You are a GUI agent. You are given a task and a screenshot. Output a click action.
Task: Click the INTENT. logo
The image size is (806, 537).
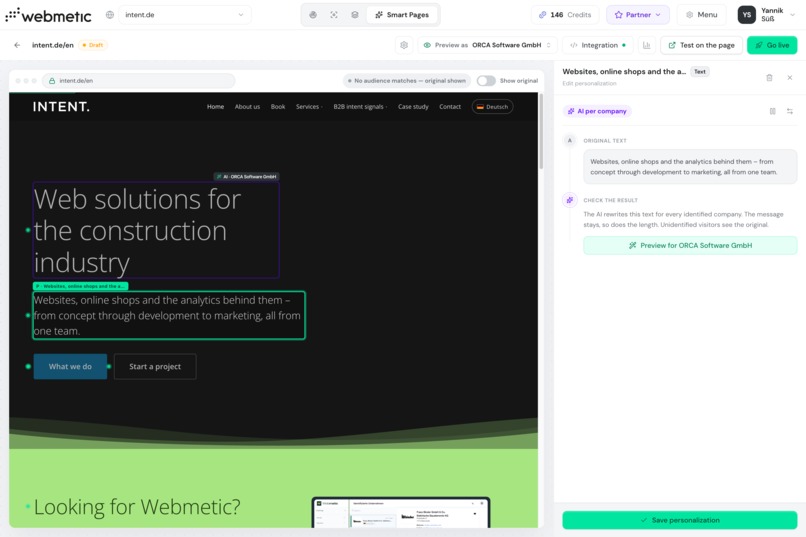click(x=61, y=107)
